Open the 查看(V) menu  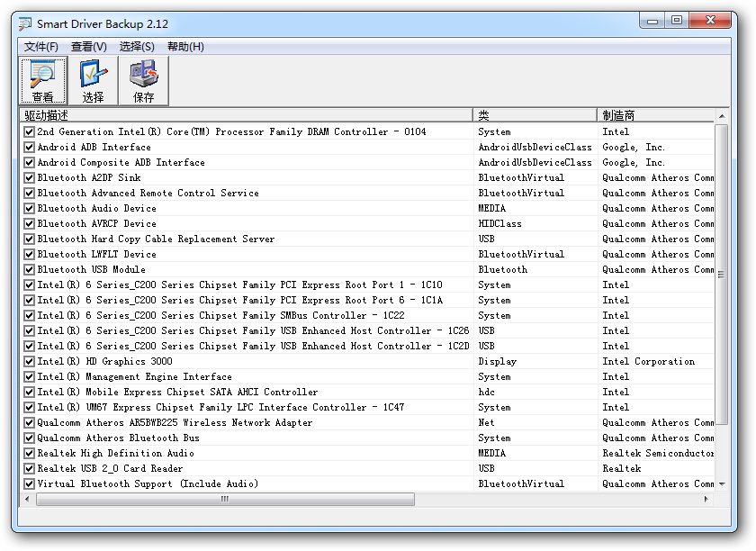pyautogui.click(x=89, y=46)
